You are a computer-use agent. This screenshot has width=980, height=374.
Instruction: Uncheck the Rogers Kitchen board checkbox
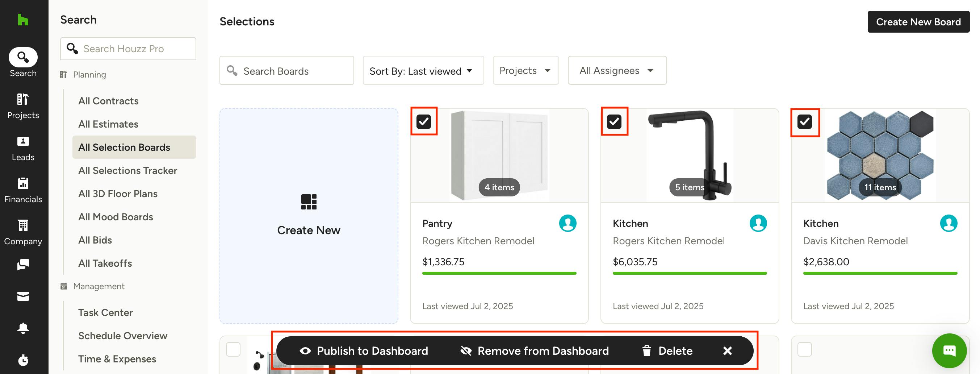[614, 122]
